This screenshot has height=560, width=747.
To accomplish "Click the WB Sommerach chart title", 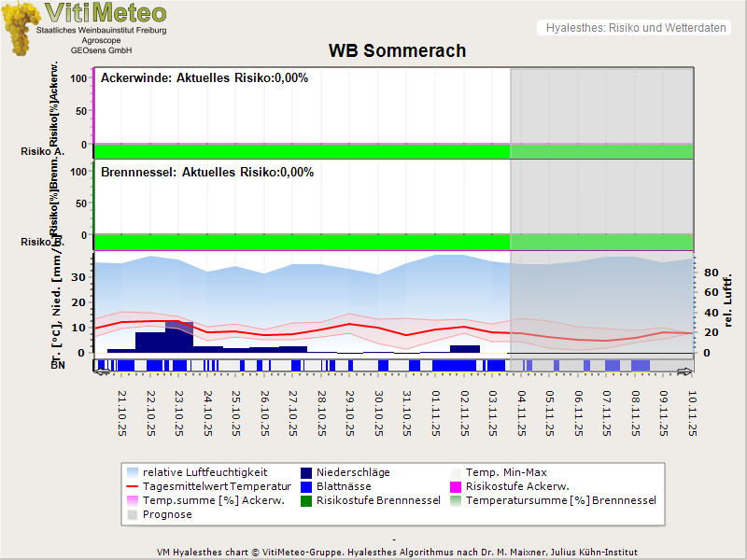I will coord(397,51).
